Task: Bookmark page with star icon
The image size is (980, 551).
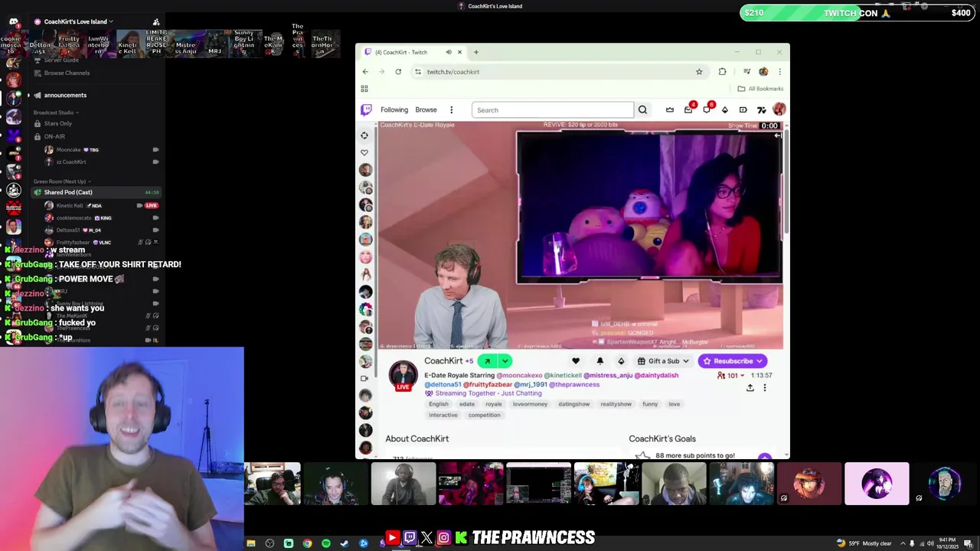Action: coord(699,71)
